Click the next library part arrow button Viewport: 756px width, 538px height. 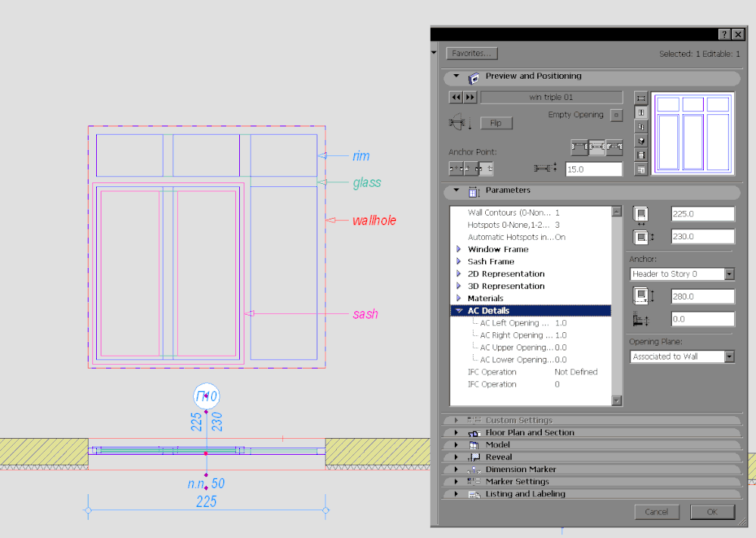click(470, 98)
